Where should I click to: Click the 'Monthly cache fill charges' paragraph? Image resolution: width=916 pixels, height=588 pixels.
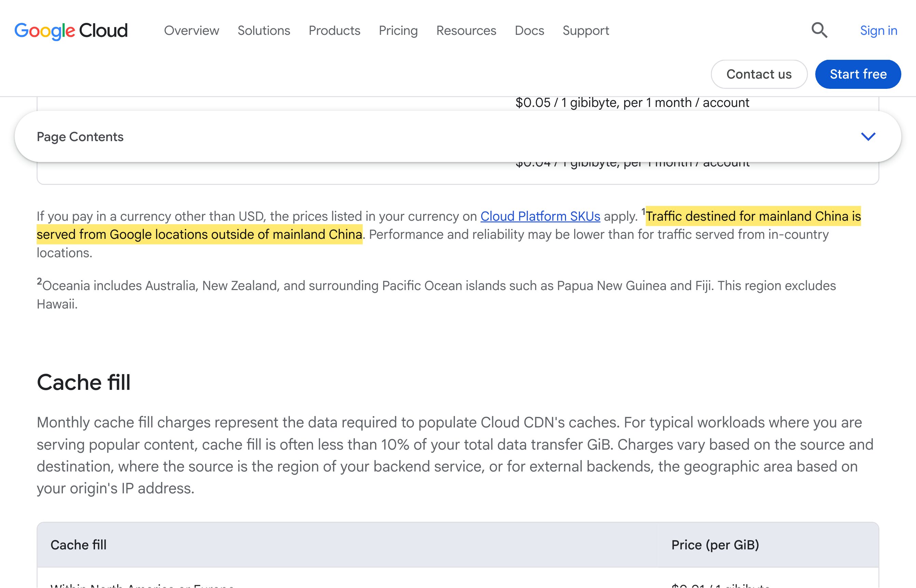pyautogui.click(x=455, y=455)
